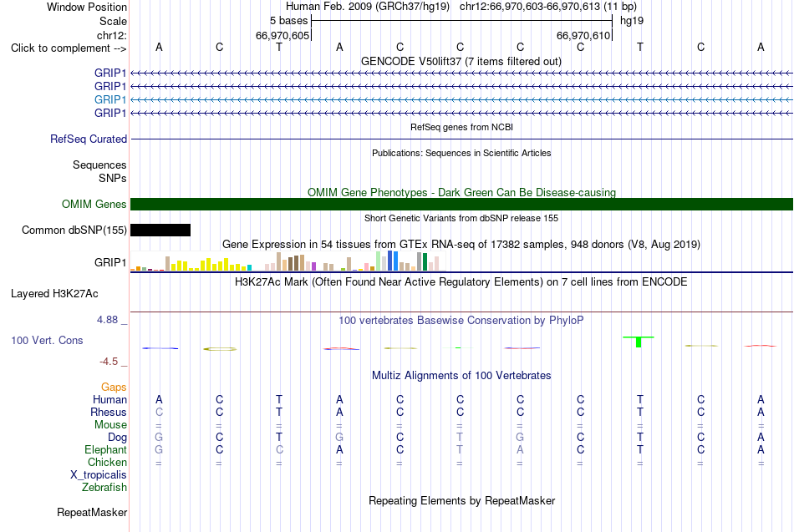Select the Mouse species row label

click(x=110, y=425)
